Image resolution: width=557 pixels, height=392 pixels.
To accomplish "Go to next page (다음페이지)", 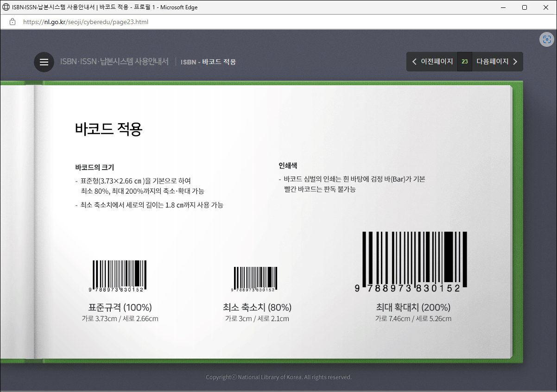I will 498,62.
